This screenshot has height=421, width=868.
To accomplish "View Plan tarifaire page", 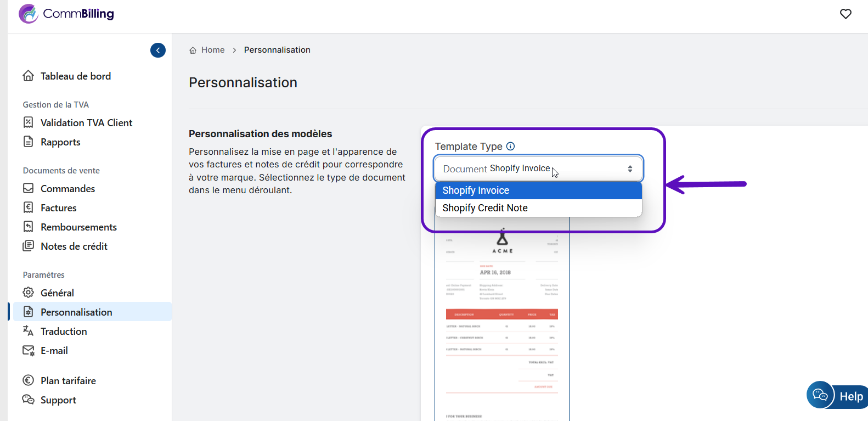I will 68,380.
